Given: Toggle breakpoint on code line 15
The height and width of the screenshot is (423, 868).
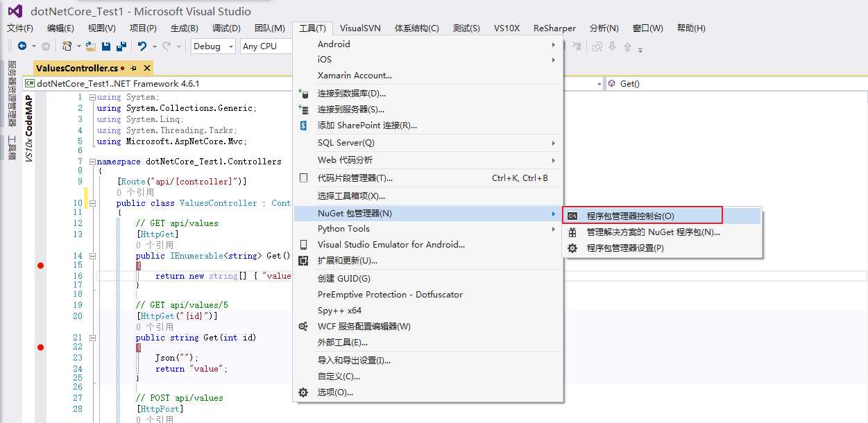Looking at the screenshot, I should point(40,265).
